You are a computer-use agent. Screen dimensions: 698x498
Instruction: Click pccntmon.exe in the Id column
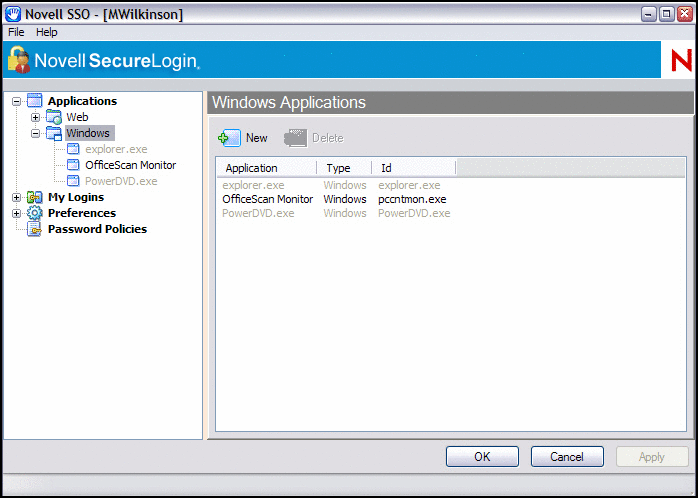tap(412, 199)
